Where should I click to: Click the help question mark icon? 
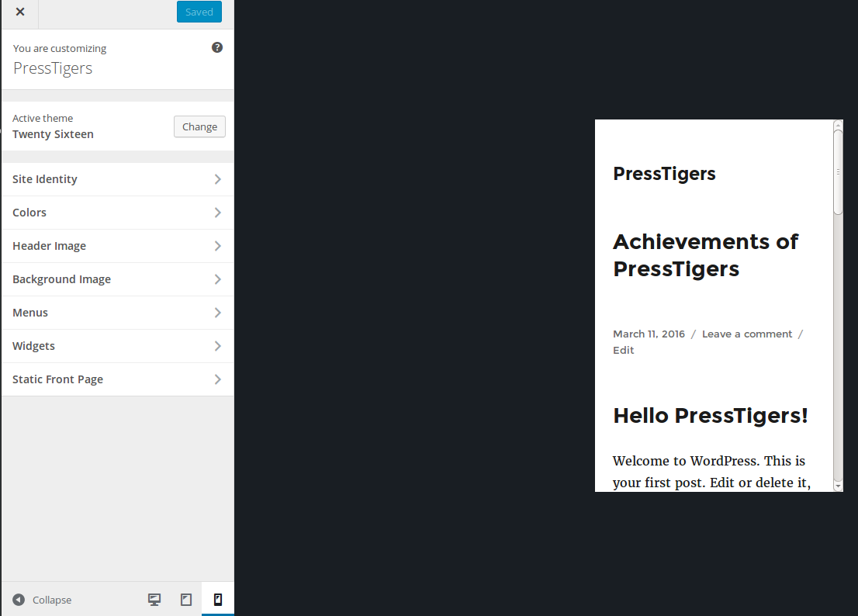tap(217, 47)
